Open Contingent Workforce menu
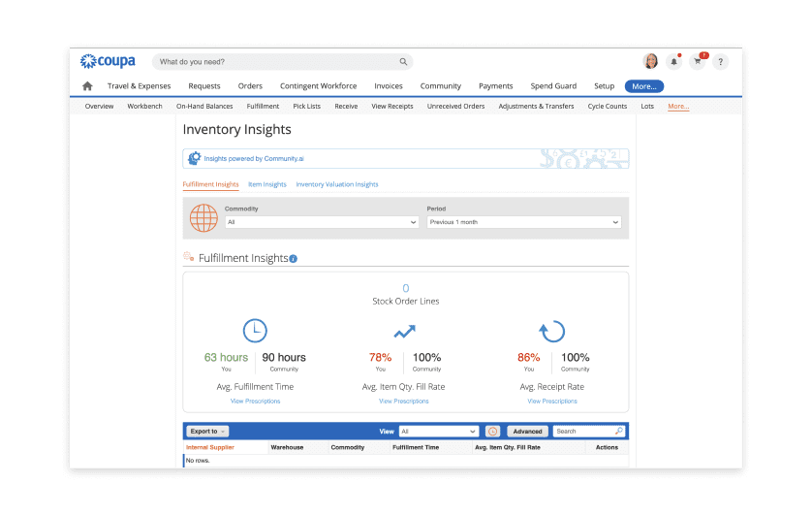 tap(319, 86)
